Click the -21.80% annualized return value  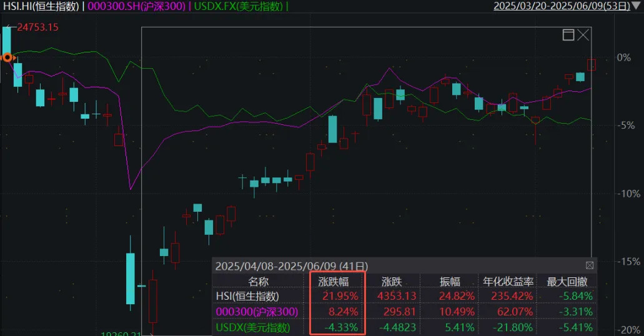click(x=512, y=327)
